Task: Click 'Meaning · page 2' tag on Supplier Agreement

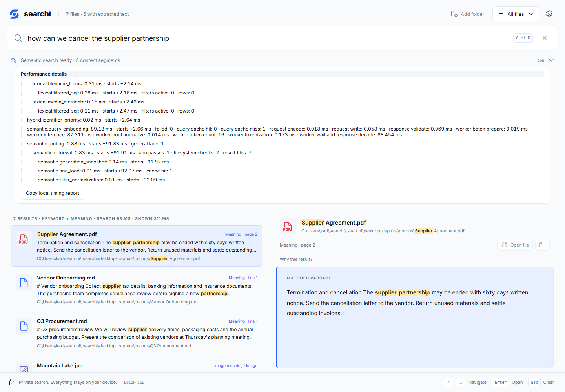Action: [241, 234]
